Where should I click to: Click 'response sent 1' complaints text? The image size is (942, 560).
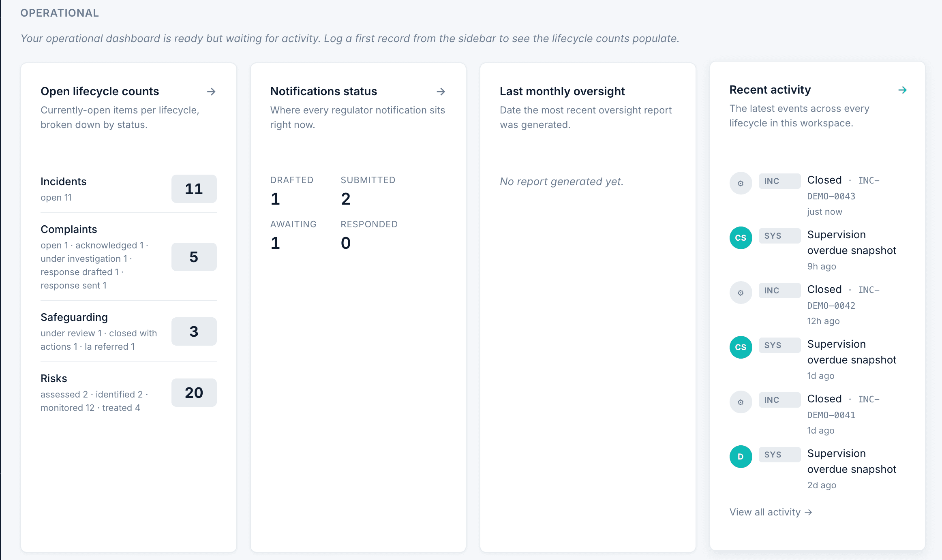tap(73, 286)
